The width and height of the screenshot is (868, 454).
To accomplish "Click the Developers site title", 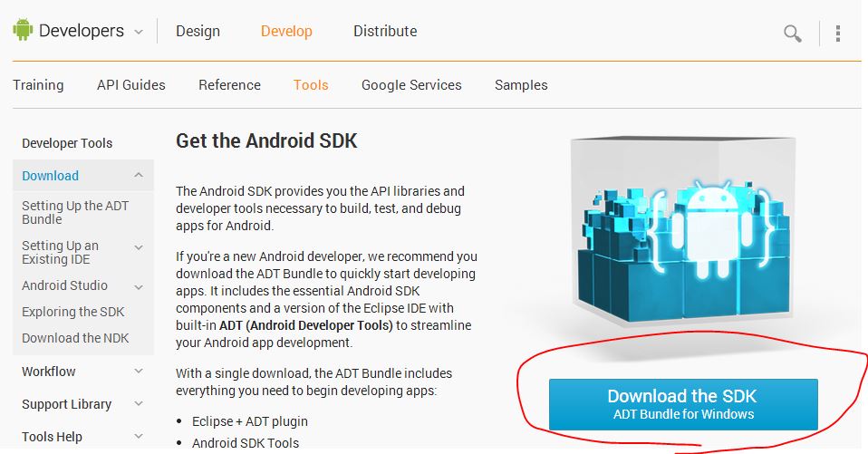I will point(82,31).
